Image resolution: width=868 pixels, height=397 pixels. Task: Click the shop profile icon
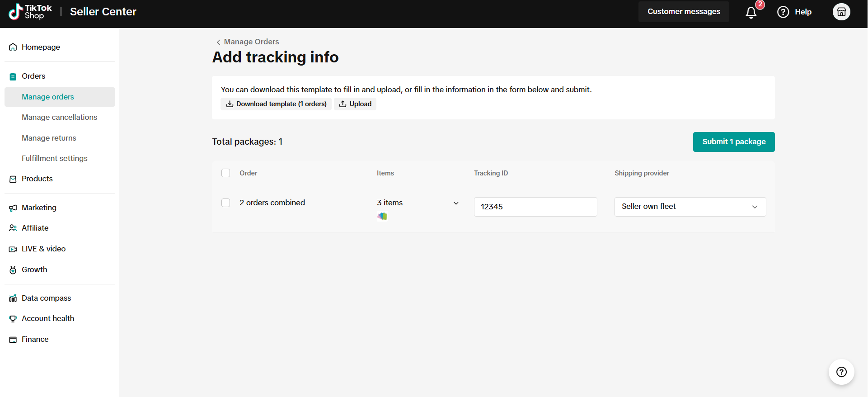point(841,12)
